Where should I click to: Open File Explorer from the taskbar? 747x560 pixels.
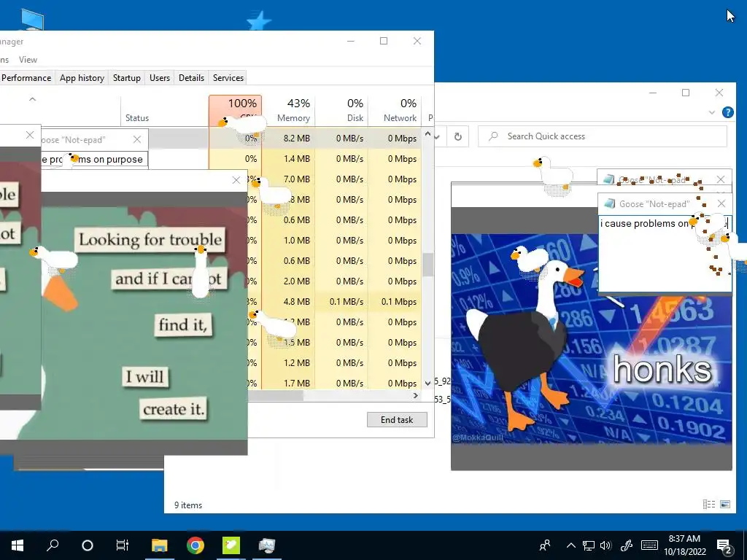[x=160, y=545]
